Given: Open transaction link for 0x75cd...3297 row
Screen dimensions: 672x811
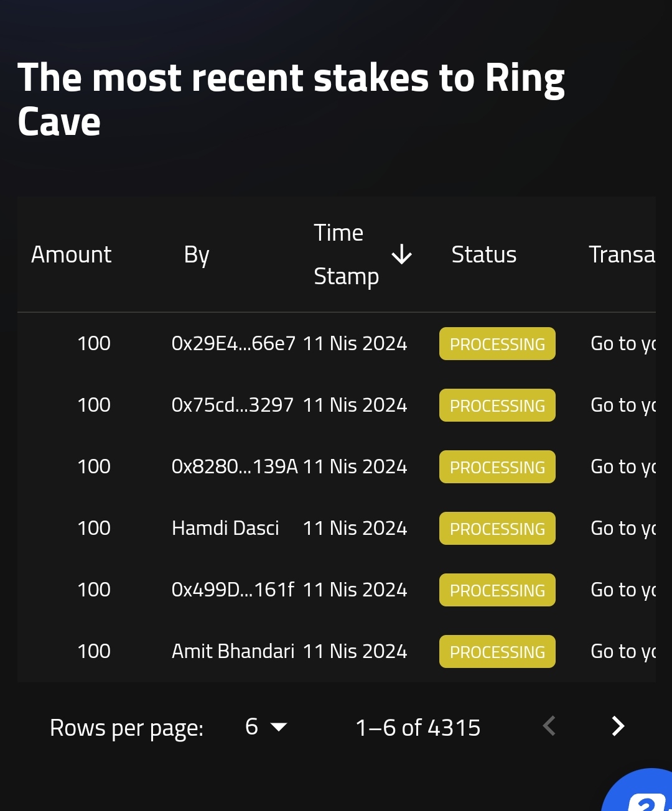Looking at the screenshot, I should pos(623,405).
